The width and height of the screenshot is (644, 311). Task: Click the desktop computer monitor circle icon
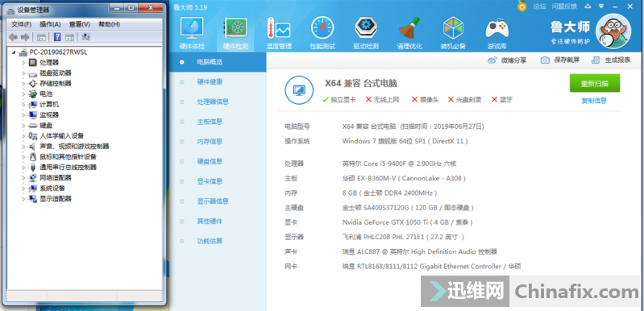click(299, 90)
